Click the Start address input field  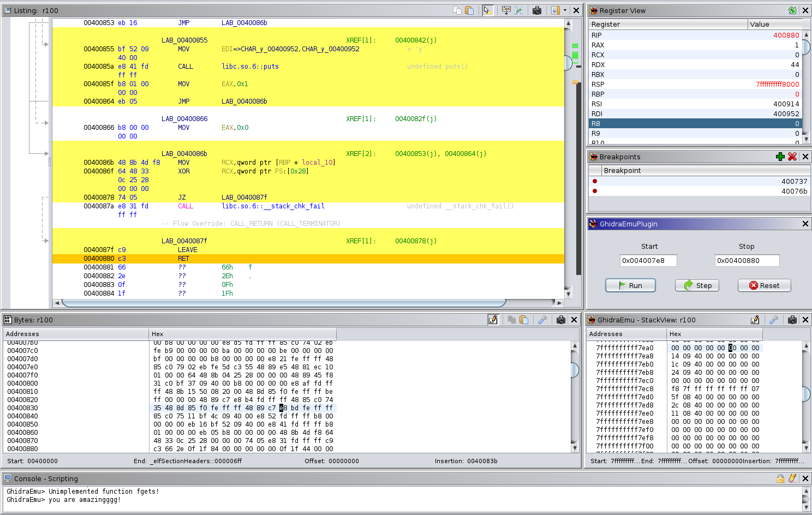pyautogui.click(x=648, y=261)
